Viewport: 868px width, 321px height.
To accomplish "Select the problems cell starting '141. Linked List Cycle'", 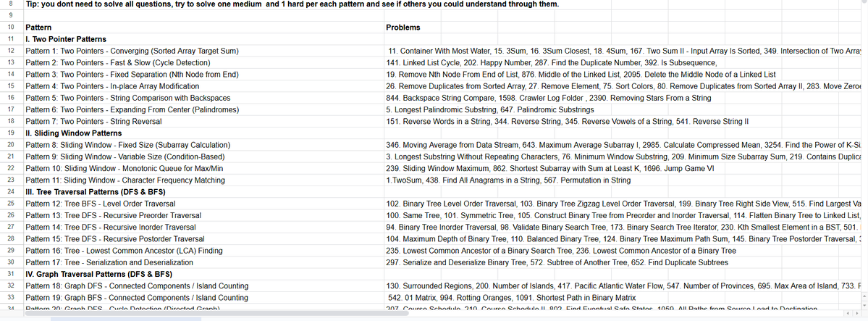I will (x=552, y=62).
